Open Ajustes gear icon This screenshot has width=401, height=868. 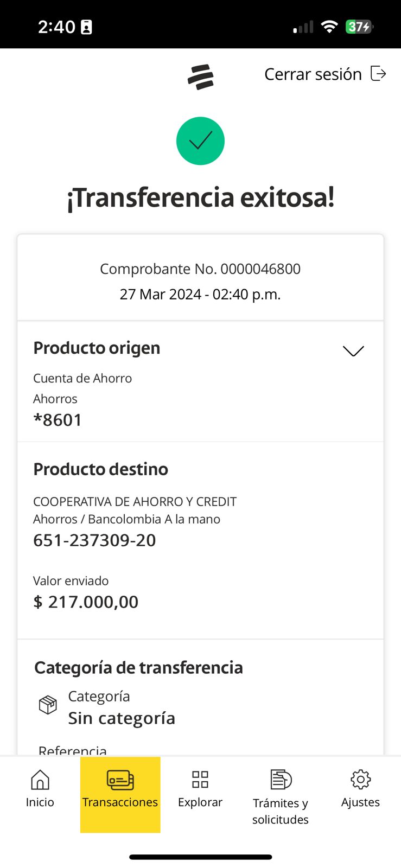pyautogui.click(x=360, y=780)
